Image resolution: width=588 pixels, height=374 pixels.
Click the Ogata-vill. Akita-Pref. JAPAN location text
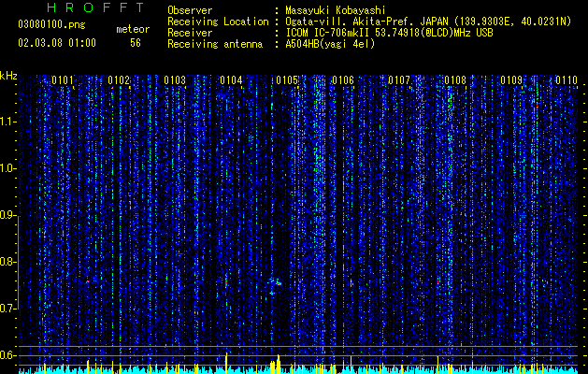pyautogui.click(x=428, y=22)
